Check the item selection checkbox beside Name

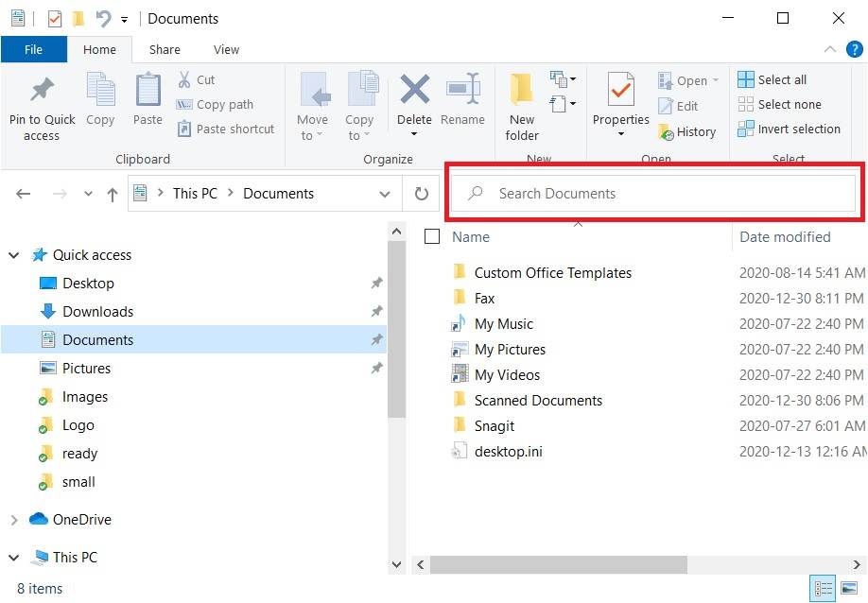point(432,237)
